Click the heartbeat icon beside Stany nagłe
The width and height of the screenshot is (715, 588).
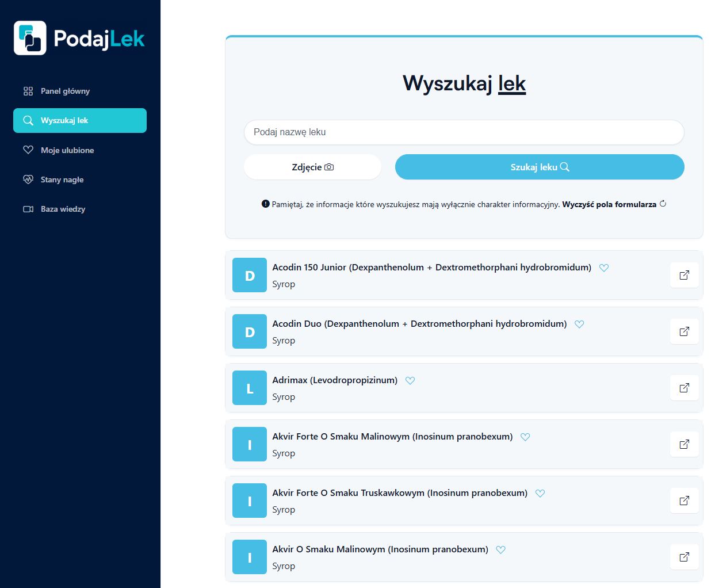[x=28, y=180]
